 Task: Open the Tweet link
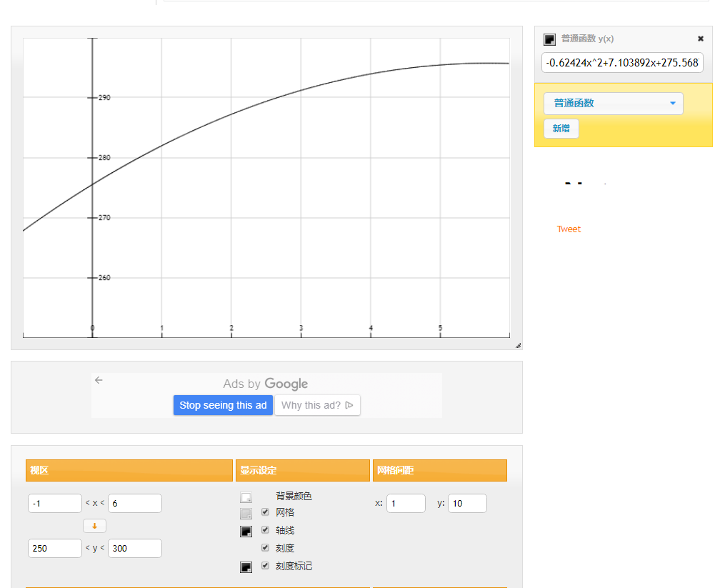[569, 229]
